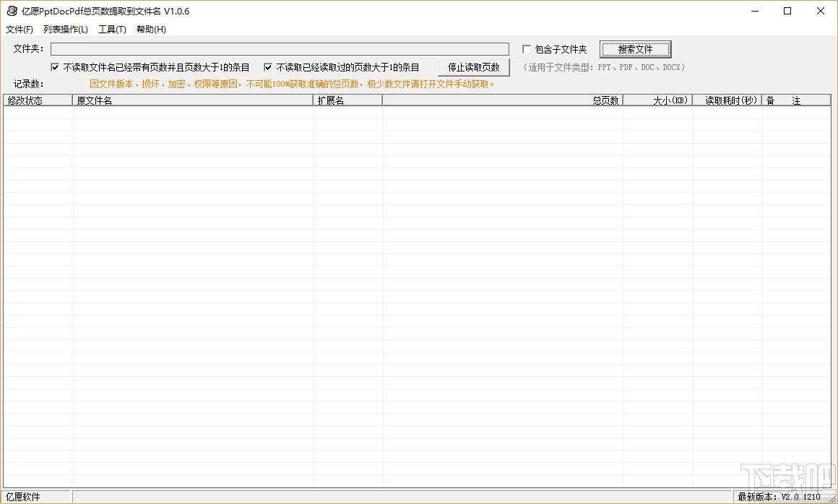Open the 列表操作(L) menu

[x=65, y=30]
